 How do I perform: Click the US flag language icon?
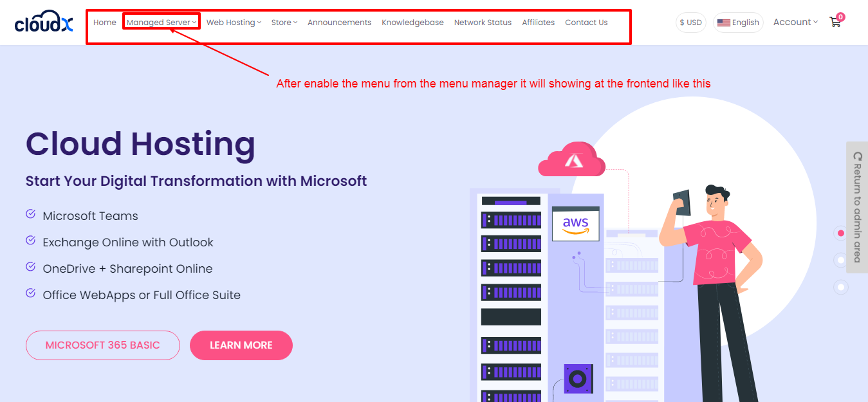pyautogui.click(x=723, y=23)
